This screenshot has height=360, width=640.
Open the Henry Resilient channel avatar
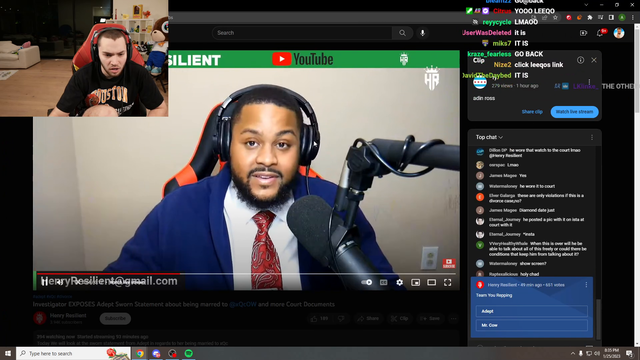coord(40,318)
